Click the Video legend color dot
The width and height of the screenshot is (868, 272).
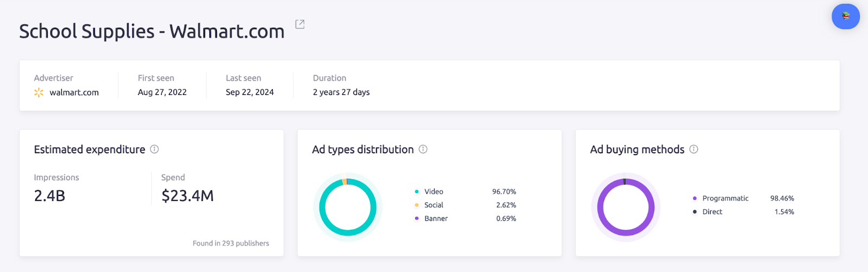pos(417,192)
